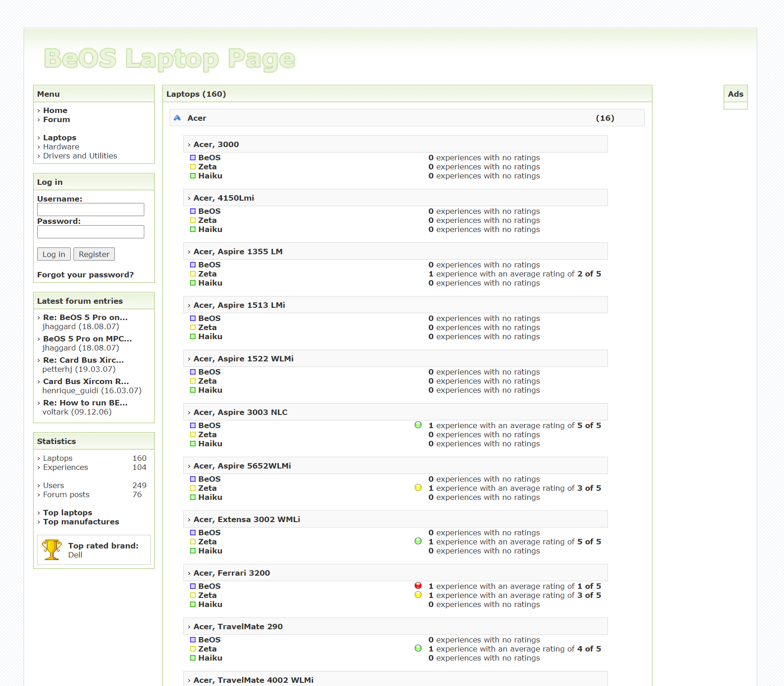Open the Laptops menu link

(59, 138)
